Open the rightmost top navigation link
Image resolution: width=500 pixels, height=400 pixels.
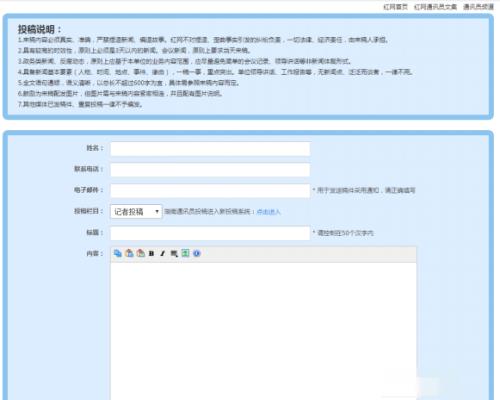coord(478,7)
